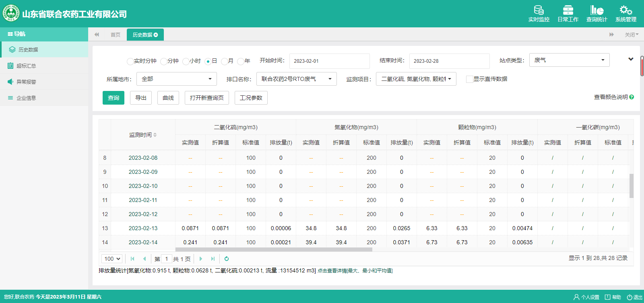This screenshot has height=303, width=644.
Task: Sort by 监测时间 using sort arrows
Action: coord(155,135)
